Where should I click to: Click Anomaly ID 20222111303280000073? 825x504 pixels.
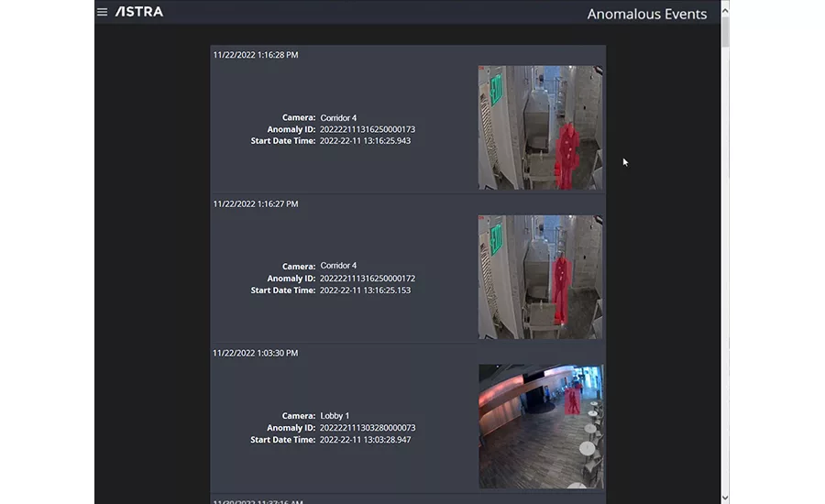point(368,428)
